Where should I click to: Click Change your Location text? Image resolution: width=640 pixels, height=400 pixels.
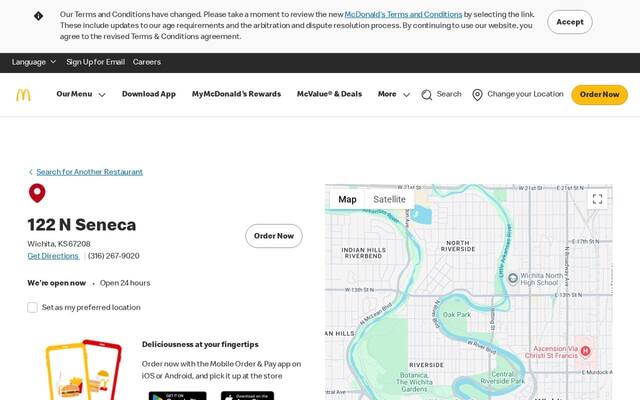pyautogui.click(x=525, y=94)
